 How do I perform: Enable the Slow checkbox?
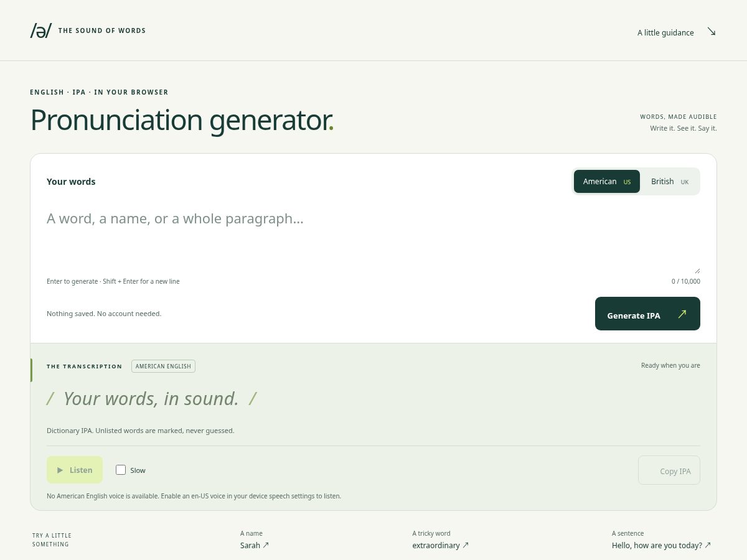pyautogui.click(x=121, y=470)
